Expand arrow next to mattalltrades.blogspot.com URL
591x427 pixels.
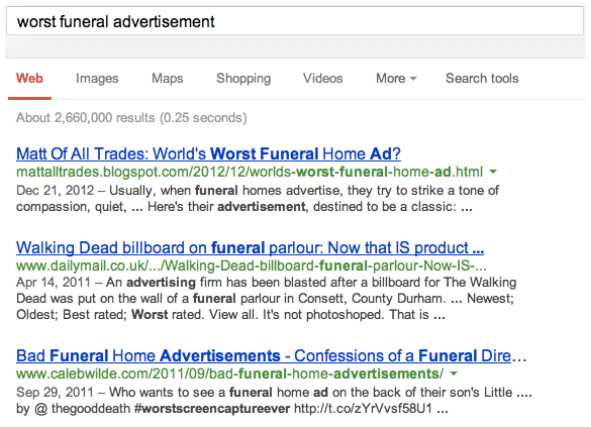point(493,172)
